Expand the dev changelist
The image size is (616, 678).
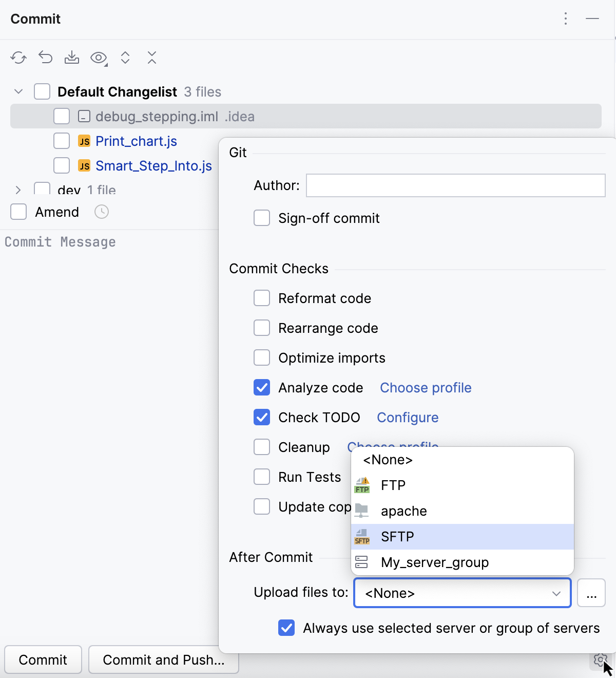click(x=18, y=189)
